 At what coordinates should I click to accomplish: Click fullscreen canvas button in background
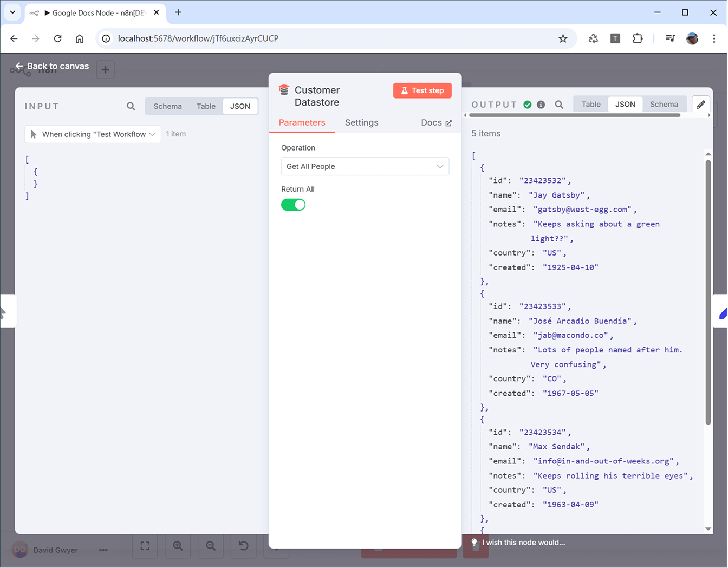pos(145,546)
